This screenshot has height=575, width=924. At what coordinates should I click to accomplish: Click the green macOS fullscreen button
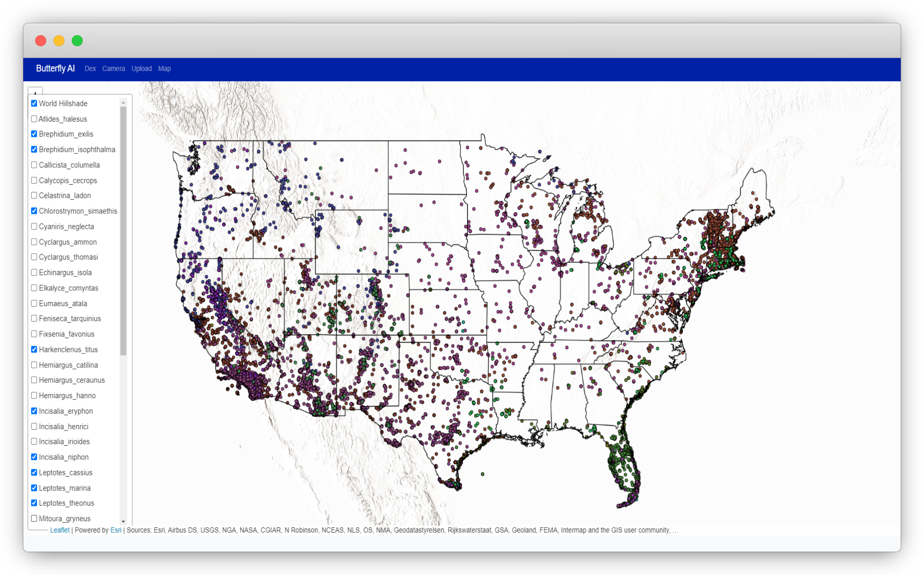pos(77,41)
